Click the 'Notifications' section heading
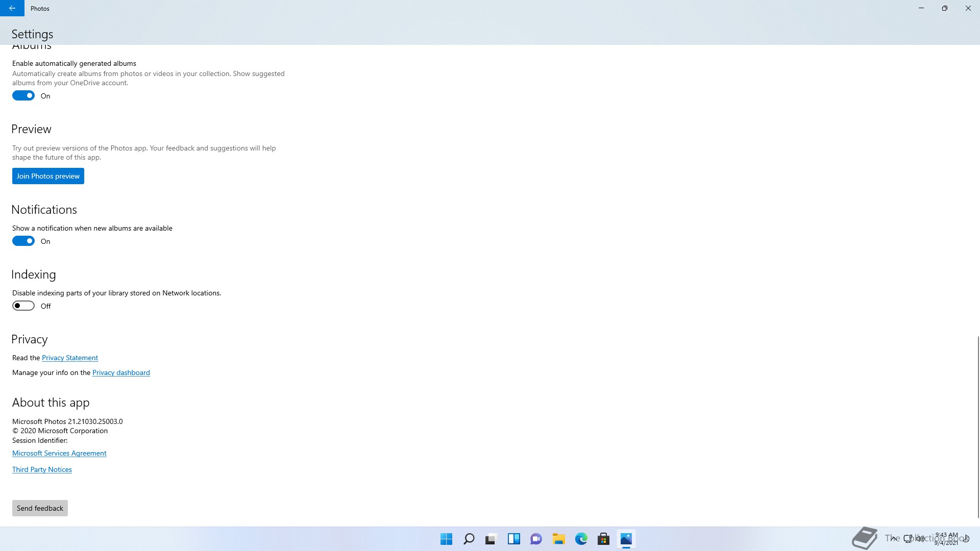 click(44, 210)
